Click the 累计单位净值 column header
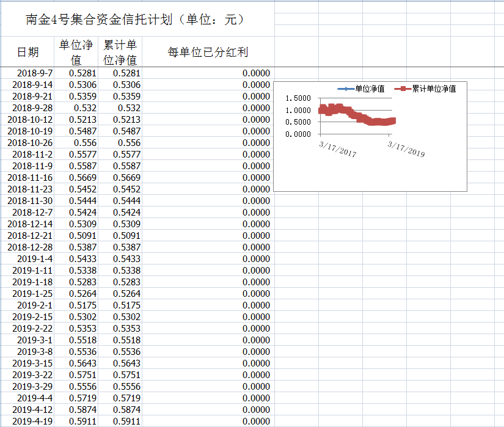 (120, 52)
